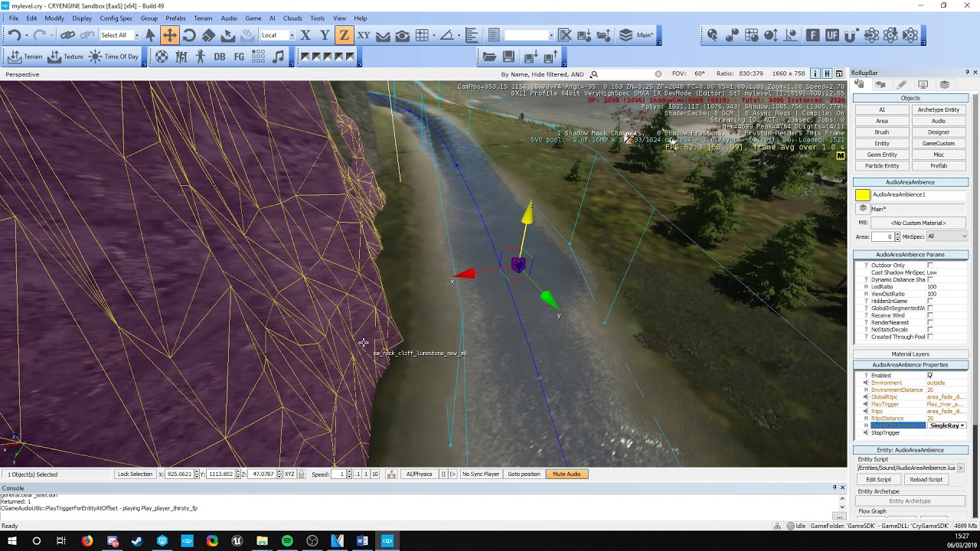Enable Follow Terrain snapping icon
Screen dimensions: 980x551
[383, 34]
